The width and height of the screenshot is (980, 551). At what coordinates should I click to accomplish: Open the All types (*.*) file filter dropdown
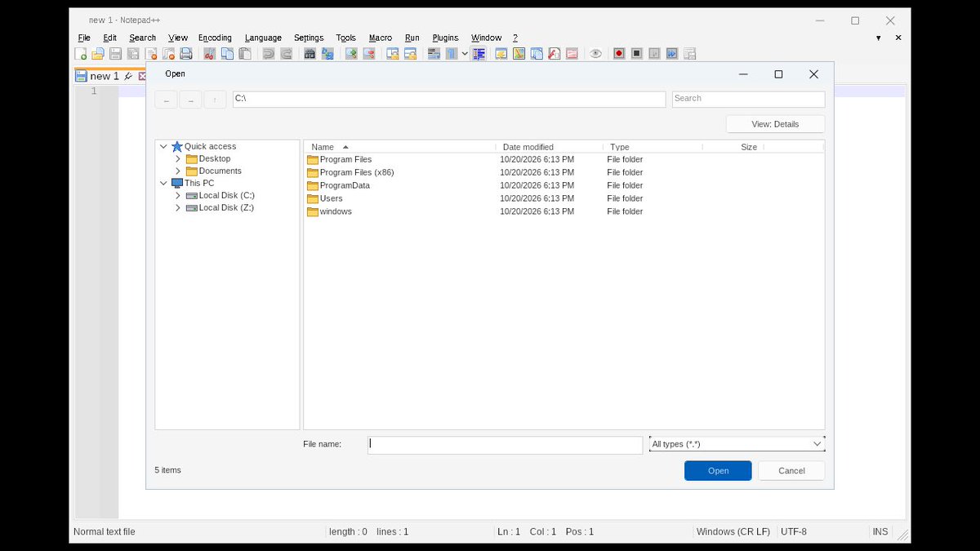coord(737,444)
